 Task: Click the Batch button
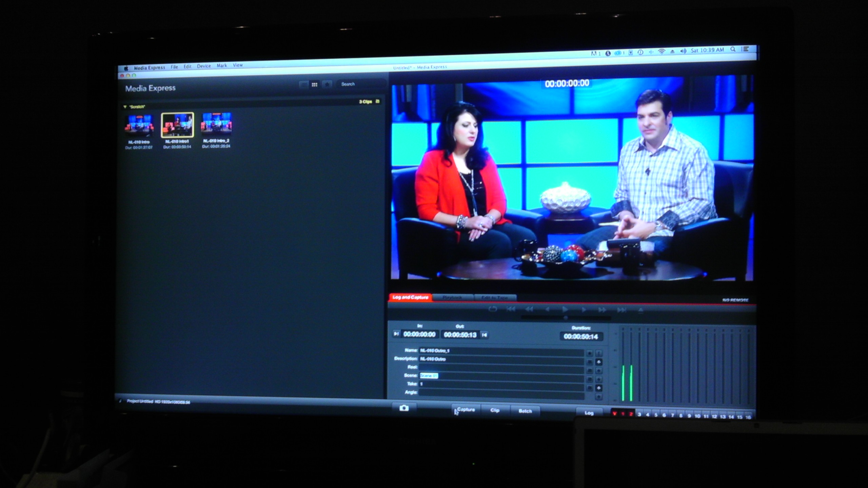[525, 411]
